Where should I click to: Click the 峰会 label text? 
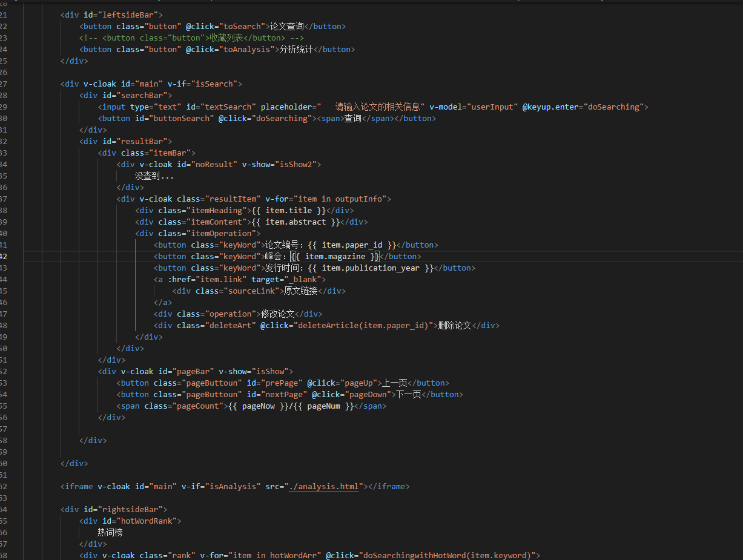pos(274,256)
